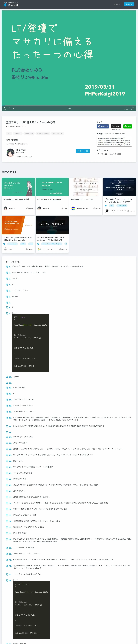
Task: Open the slide viewer 目次 icon
Action: (5, 108)
